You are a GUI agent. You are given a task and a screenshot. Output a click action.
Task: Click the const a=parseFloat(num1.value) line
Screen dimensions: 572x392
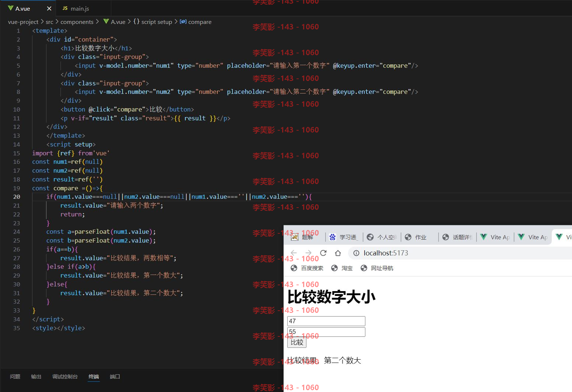click(x=101, y=232)
